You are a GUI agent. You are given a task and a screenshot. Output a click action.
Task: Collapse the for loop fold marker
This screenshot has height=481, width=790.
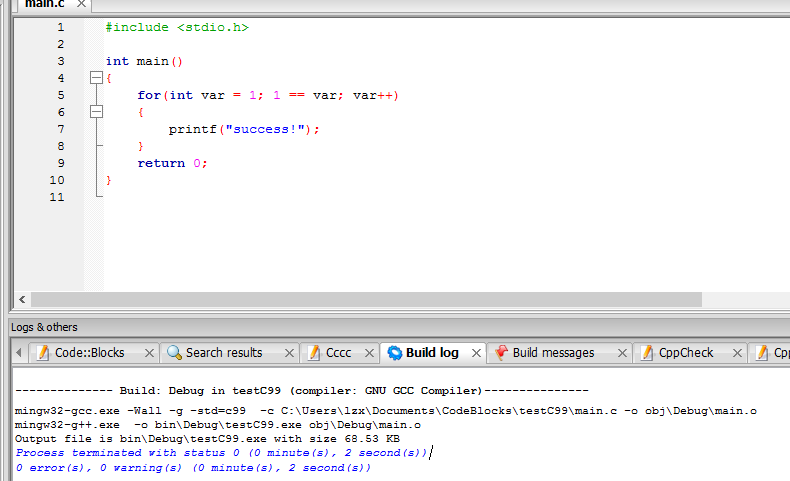[x=96, y=111]
